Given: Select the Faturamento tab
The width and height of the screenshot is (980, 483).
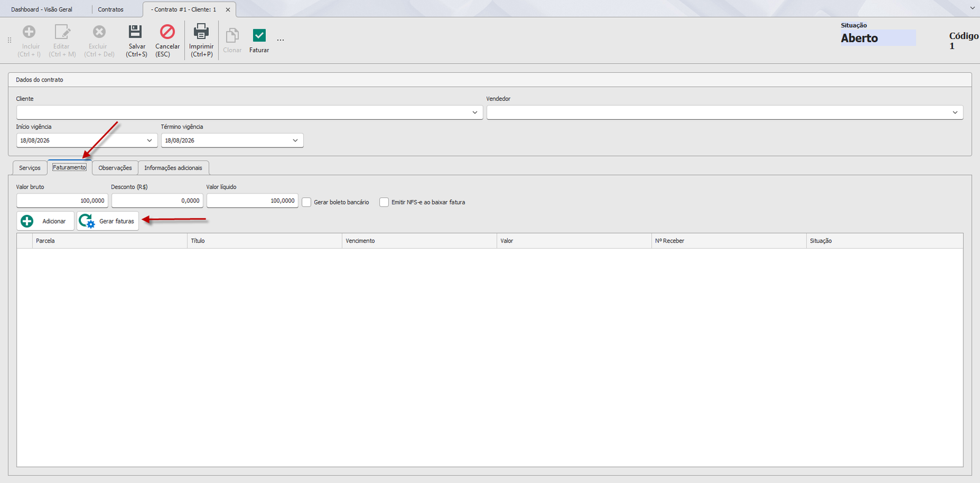Looking at the screenshot, I should (69, 167).
